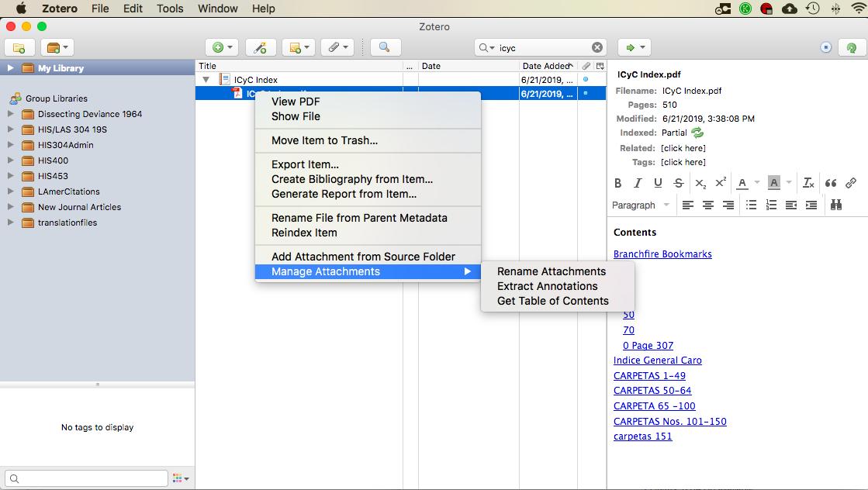The height and width of the screenshot is (490, 868).
Task: Apply text color button
Action: (x=742, y=183)
